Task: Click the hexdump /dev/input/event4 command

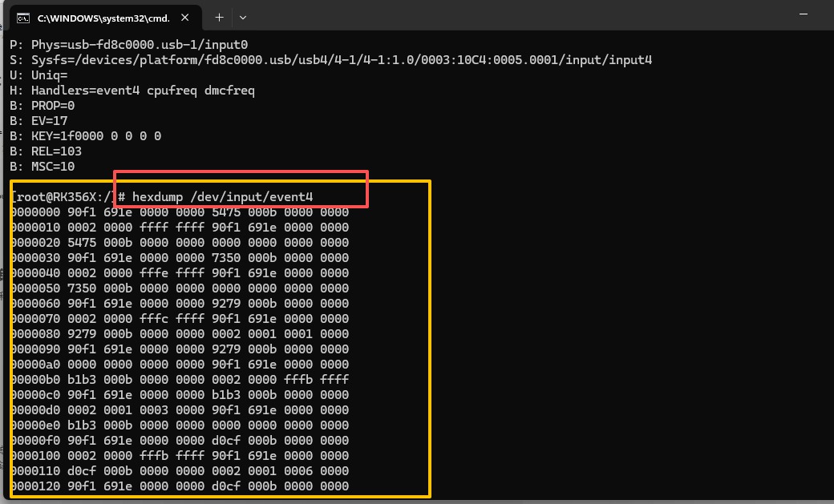Action: click(223, 196)
